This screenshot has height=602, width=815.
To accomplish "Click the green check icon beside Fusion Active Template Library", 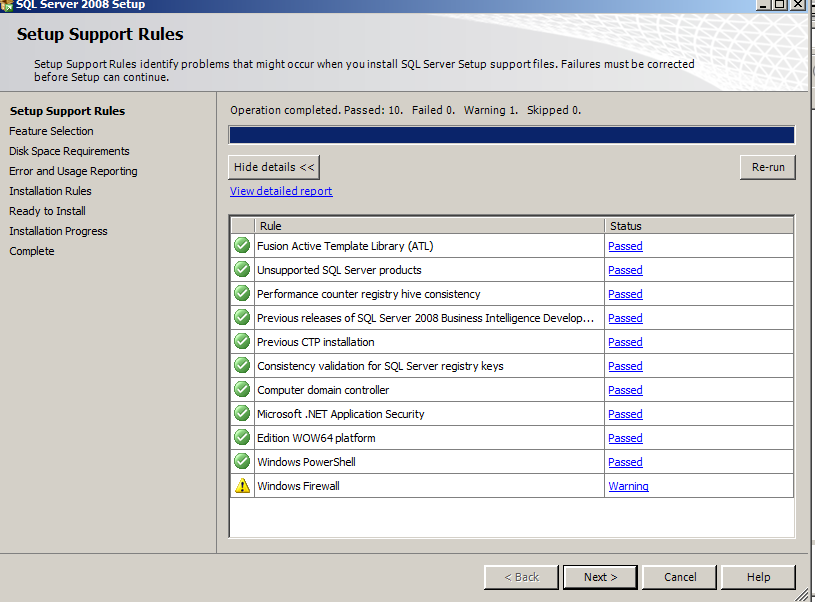I will pos(242,245).
